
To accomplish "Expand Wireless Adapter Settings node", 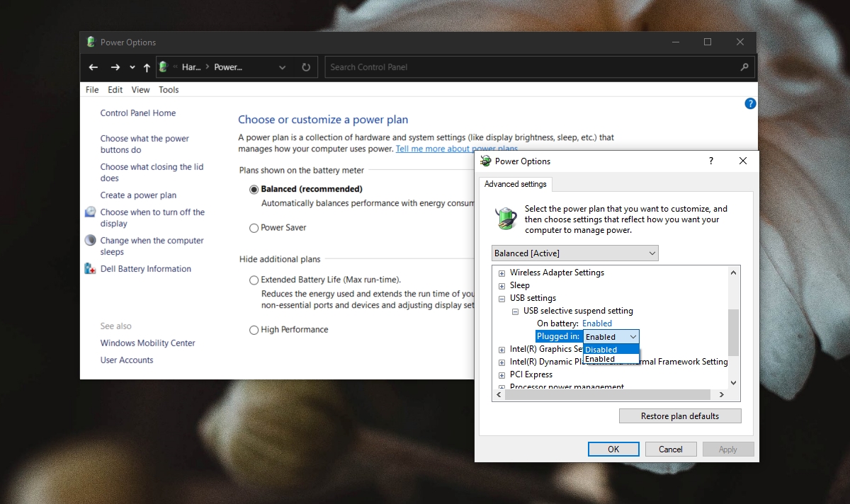I will pos(501,273).
